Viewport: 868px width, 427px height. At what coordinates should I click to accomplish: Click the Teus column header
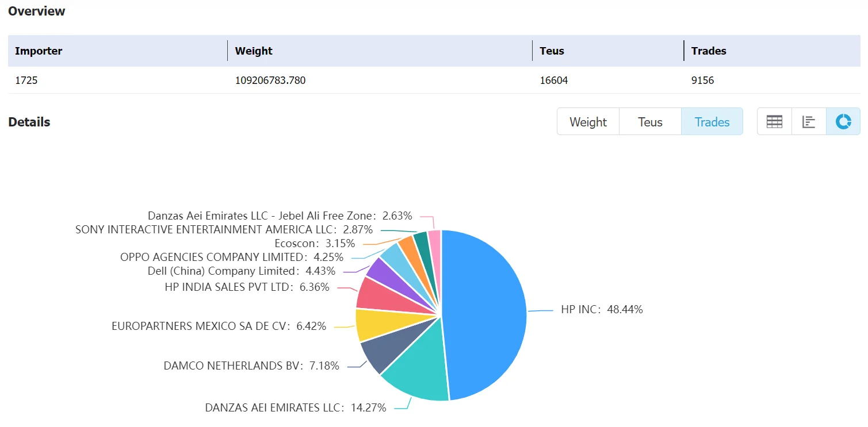552,51
